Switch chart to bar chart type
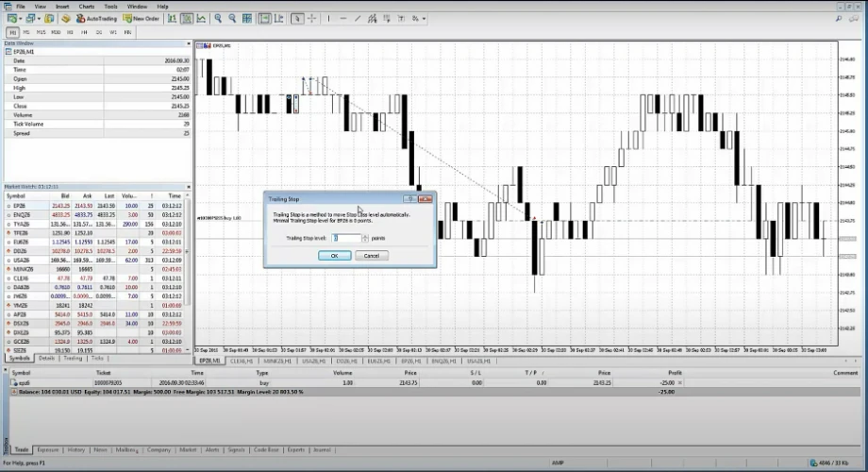The image size is (868, 472). [172, 18]
